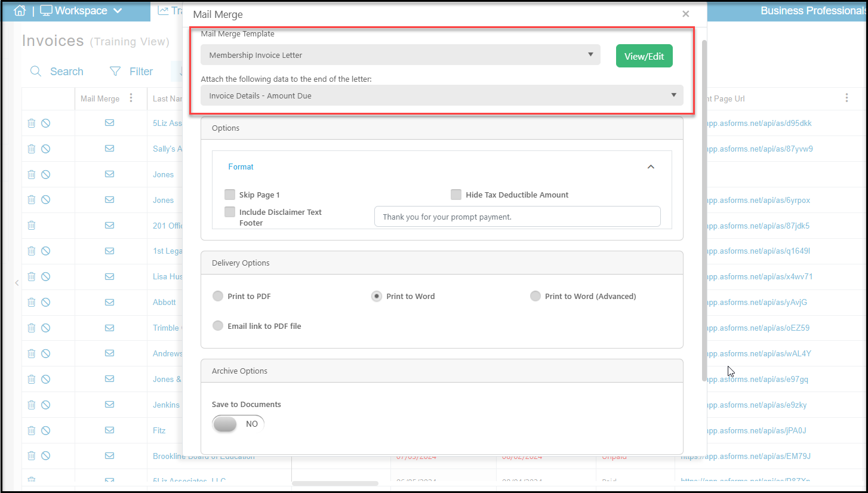The image size is (868, 493).
Task: Click the View/Edit button
Action: tap(644, 56)
